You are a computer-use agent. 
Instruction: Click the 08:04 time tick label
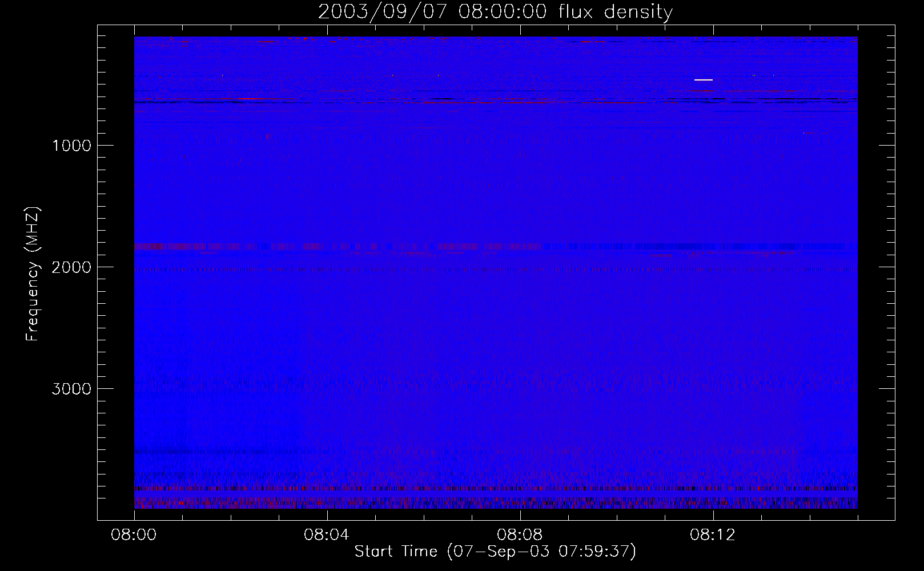pos(327,535)
